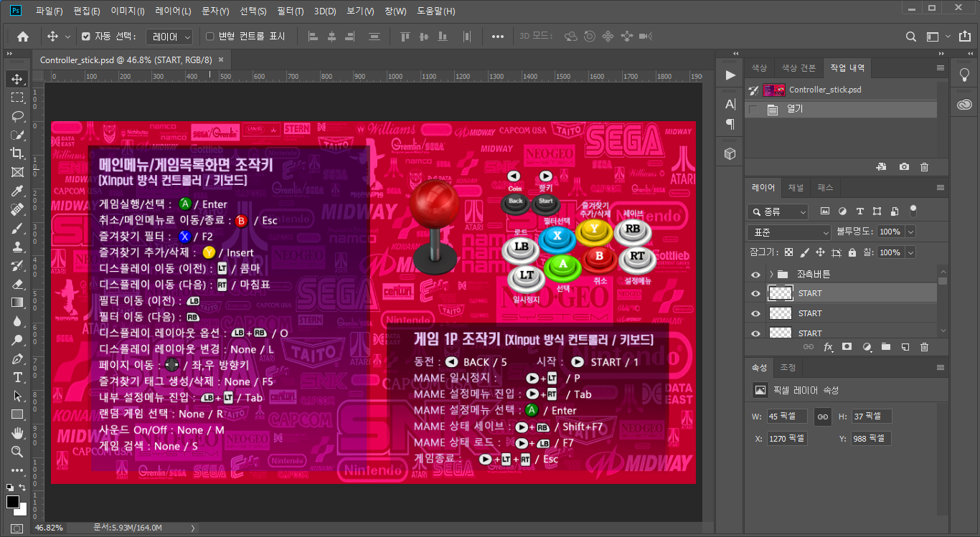Create new snapshot in History panel
980x537 pixels.
coord(904,167)
